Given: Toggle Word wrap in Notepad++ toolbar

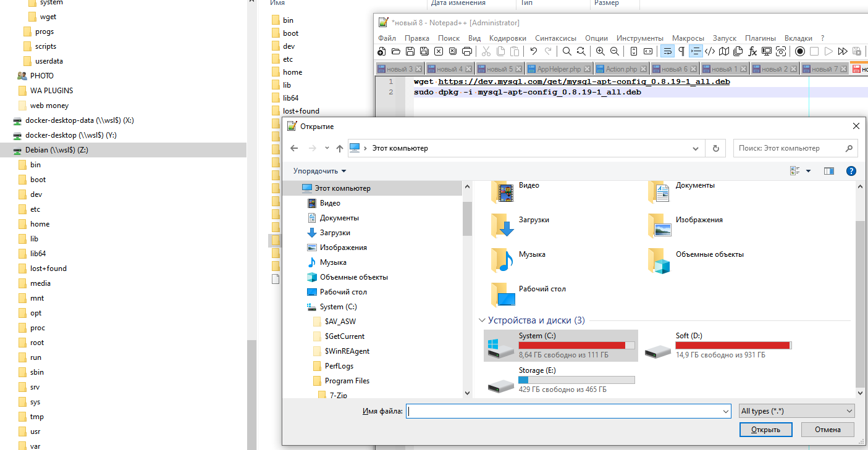Looking at the screenshot, I should [x=667, y=51].
